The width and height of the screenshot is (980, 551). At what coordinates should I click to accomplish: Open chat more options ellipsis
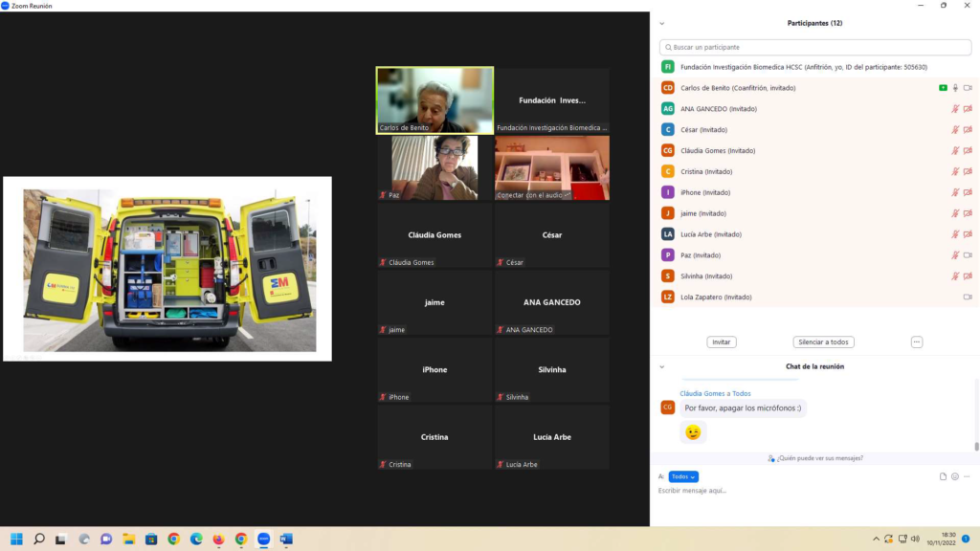click(x=967, y=476)
